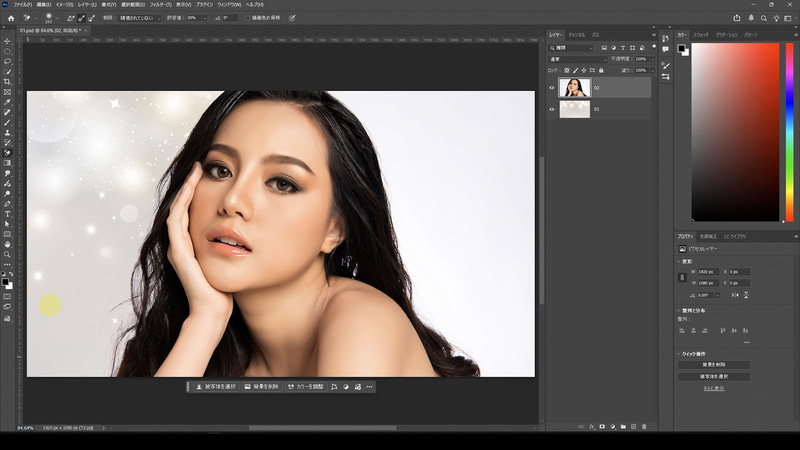The image size is (800, 450).
Task: Click the layer 02 thumbnail
Action: coord(574,88)
